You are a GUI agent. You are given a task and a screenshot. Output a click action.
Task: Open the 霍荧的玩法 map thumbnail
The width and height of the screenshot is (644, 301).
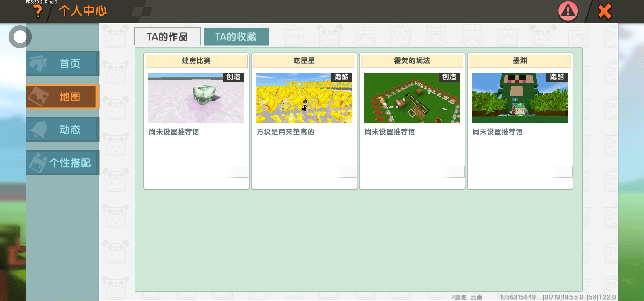click(412, 98)
